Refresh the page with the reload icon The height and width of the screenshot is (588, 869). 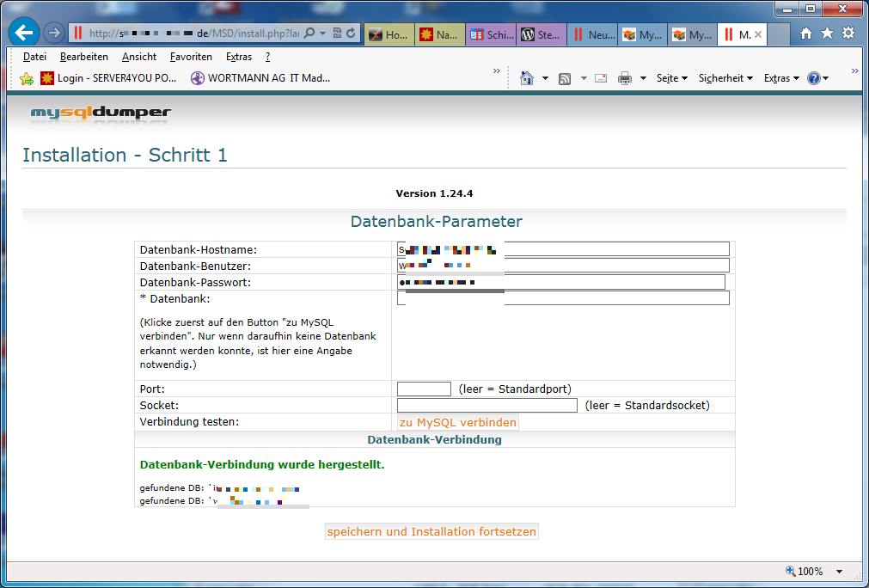point(351,34)
